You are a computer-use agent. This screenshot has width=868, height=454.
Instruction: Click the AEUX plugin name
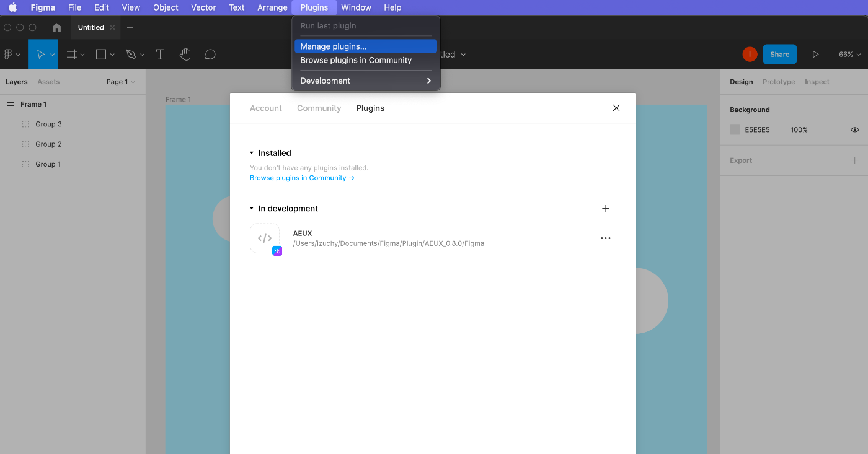[303, 234]
